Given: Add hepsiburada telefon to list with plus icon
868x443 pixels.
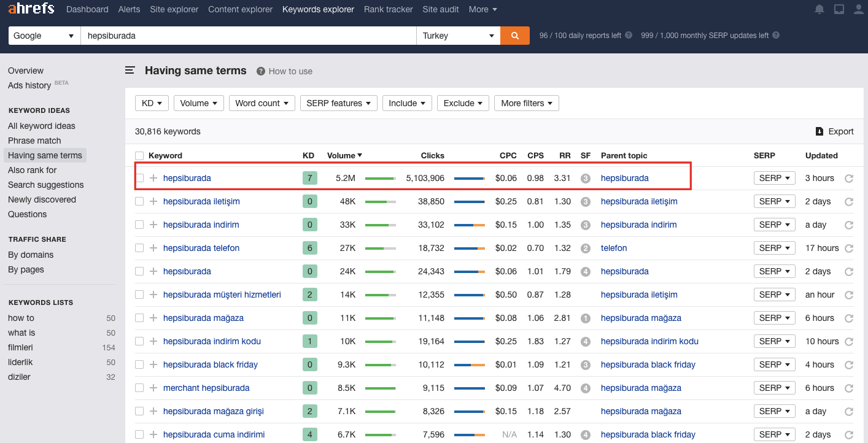Looking at the screenshot, I should pos(153,248).
